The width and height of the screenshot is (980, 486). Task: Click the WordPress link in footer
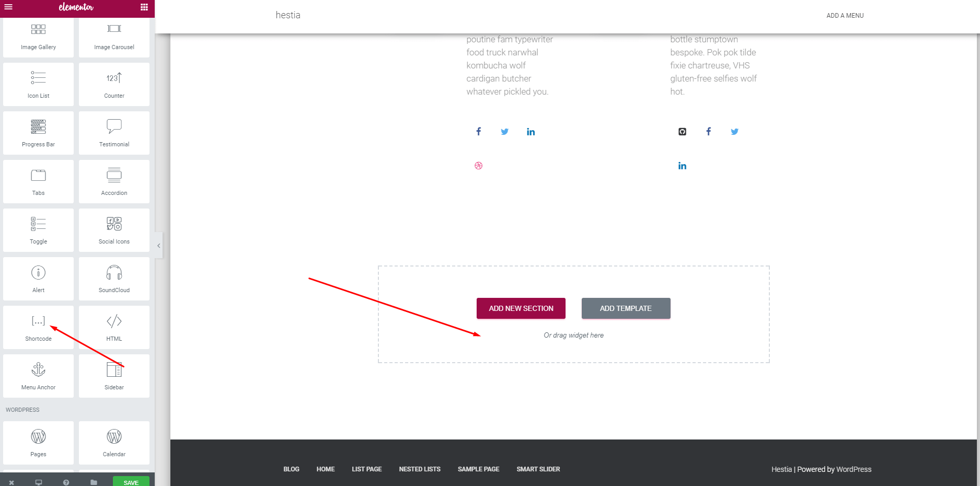854,469
